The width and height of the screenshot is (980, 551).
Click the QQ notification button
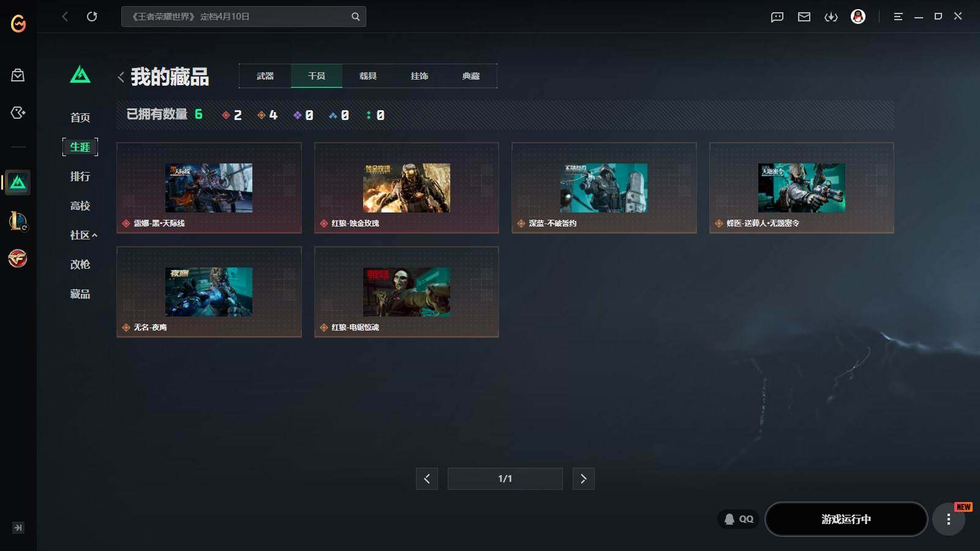739,519
